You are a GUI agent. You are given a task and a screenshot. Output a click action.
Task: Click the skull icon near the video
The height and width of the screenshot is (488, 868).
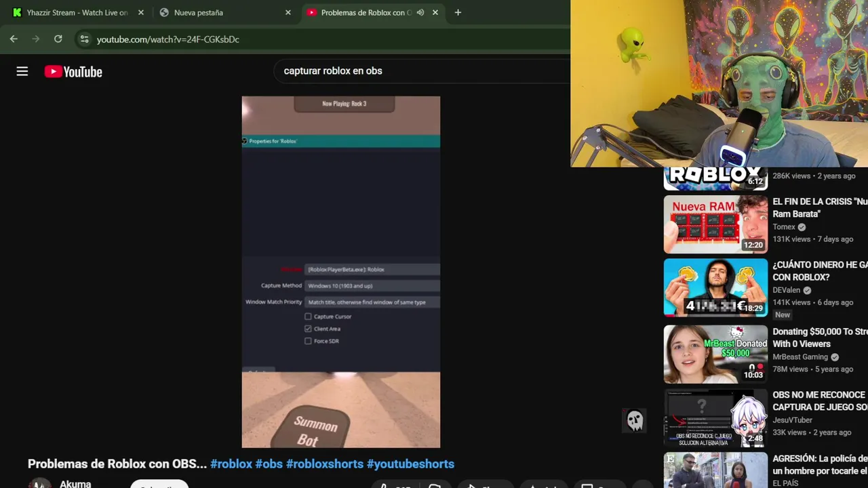pos(635,421)
